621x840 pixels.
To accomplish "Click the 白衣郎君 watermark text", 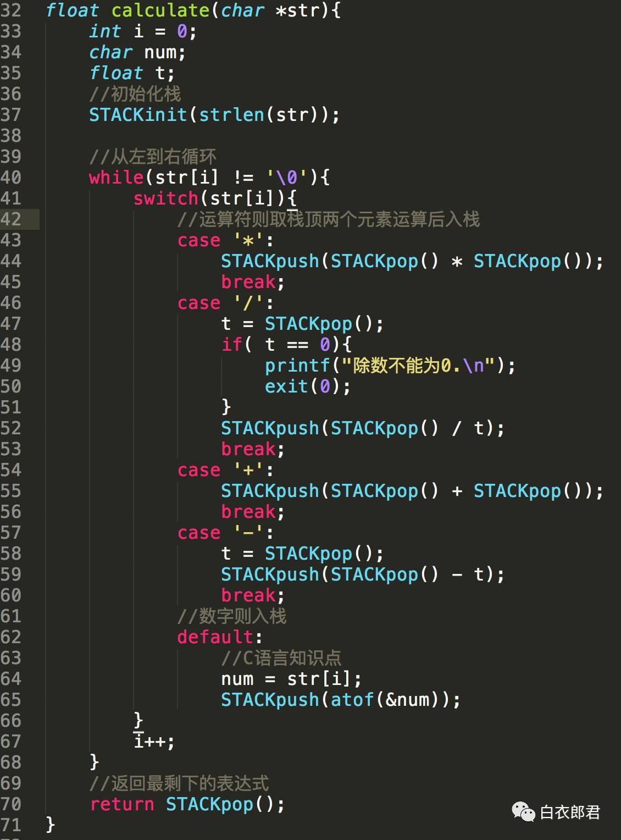I will [570, 812].
